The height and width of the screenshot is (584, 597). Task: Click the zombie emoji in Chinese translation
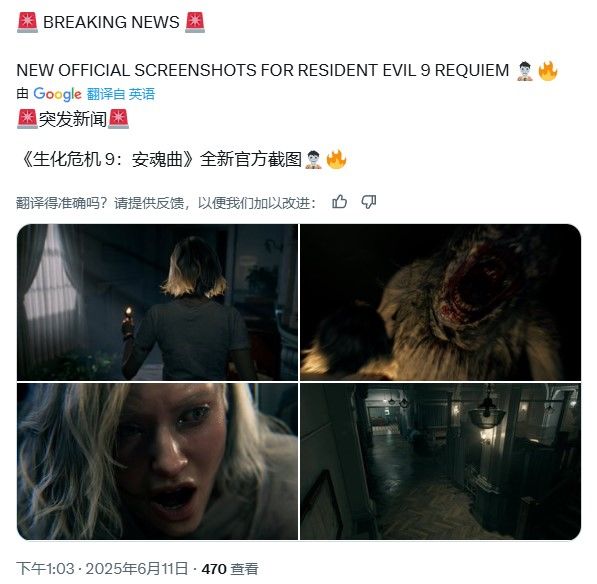point(314,159)
